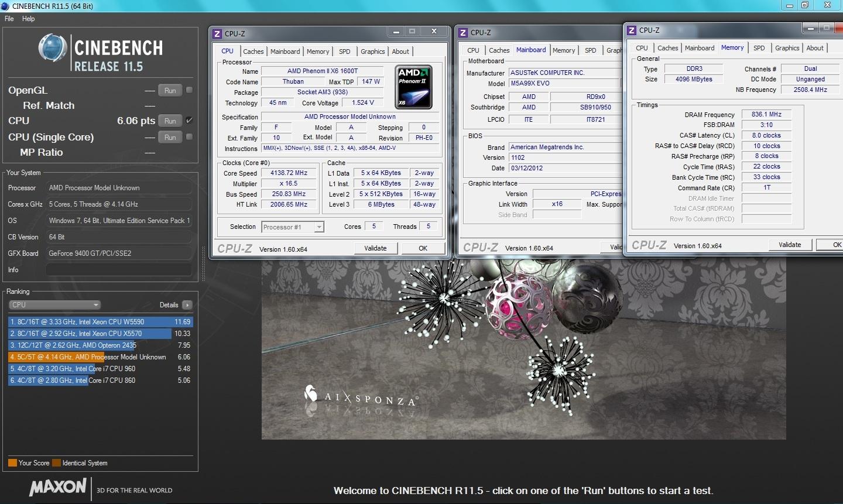The image size is (843, 504).
Task: Switch to Caches tab in CPU window
Action: (253, 52)
